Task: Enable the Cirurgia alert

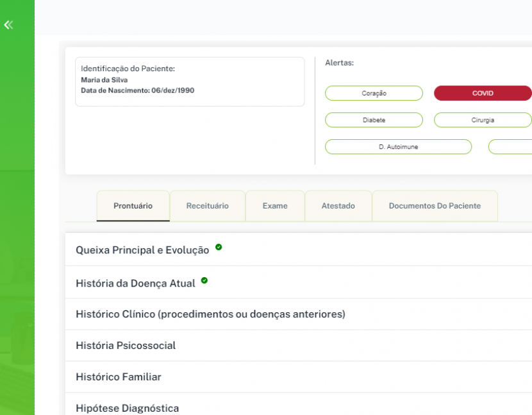Action: pos(482,120)
